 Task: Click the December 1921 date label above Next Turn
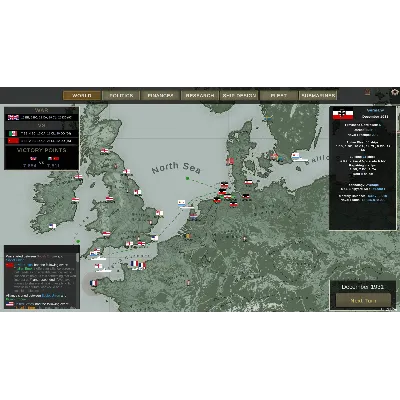363,287
